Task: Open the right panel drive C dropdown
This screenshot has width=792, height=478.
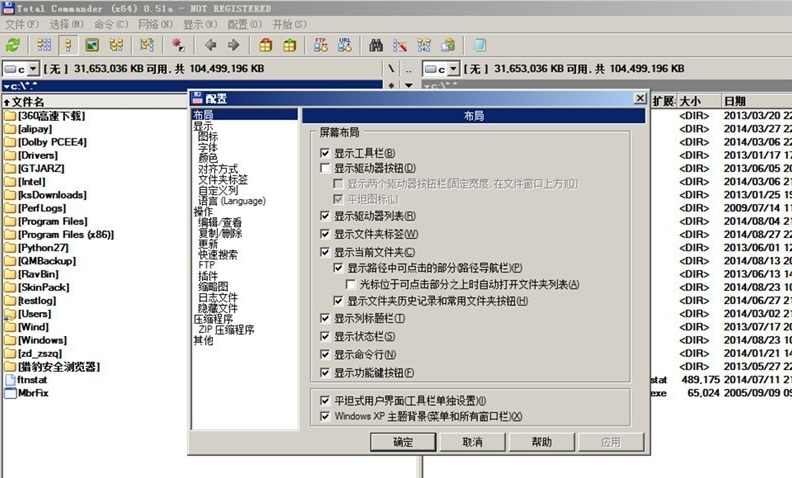Action: [x=453, y=69]
